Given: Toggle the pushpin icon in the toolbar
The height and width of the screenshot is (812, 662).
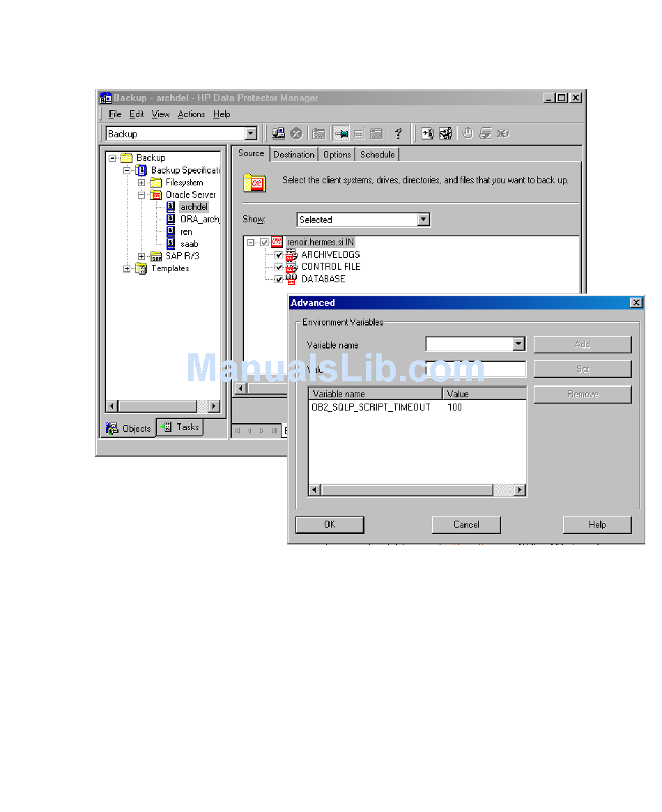Looking at the screenshot, I should [341, 134].
